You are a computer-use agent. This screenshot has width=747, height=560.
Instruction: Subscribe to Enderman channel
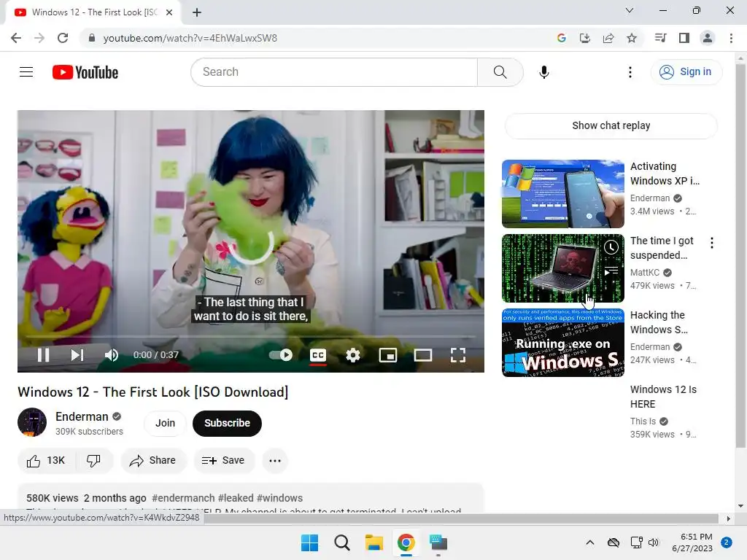click(x=228, y=423)
